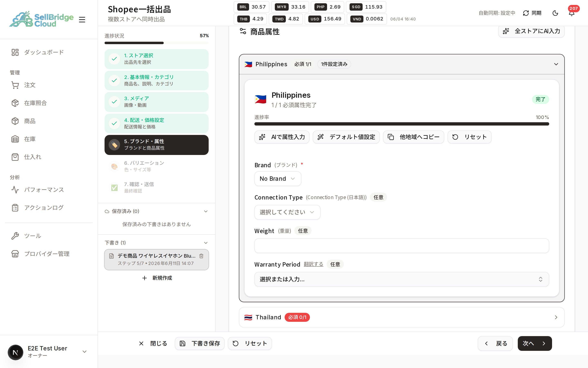Click the PHP 2.69 exchange rate
Screen dimensions: 588x368
327,7
